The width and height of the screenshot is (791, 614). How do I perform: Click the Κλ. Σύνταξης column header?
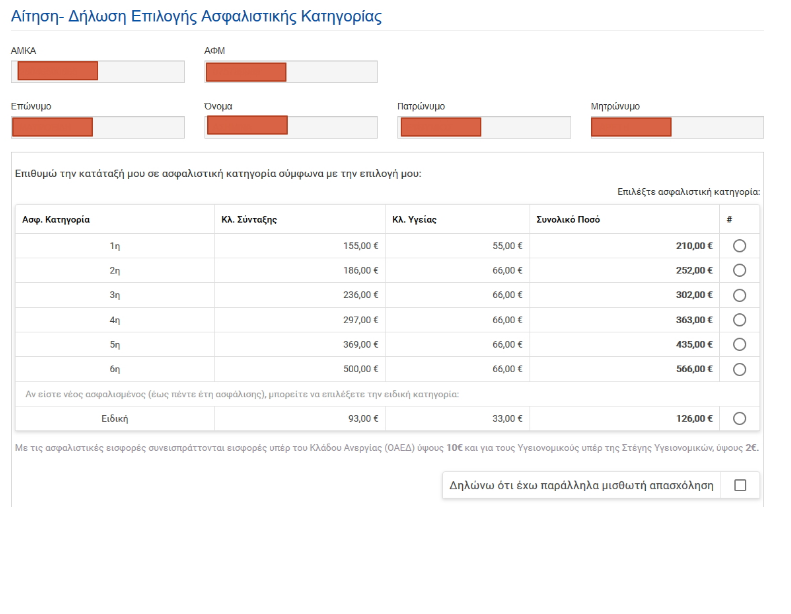(249, 219)
